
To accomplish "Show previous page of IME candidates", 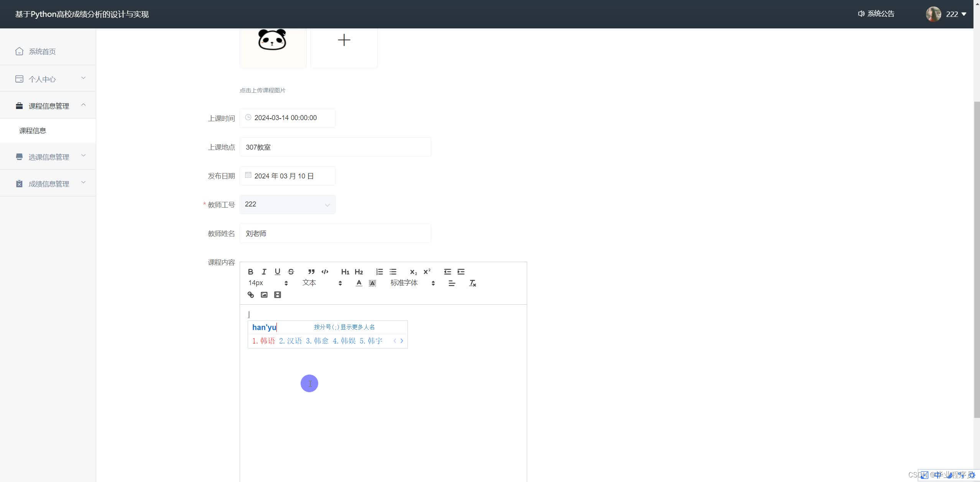I will coord(395,341).
